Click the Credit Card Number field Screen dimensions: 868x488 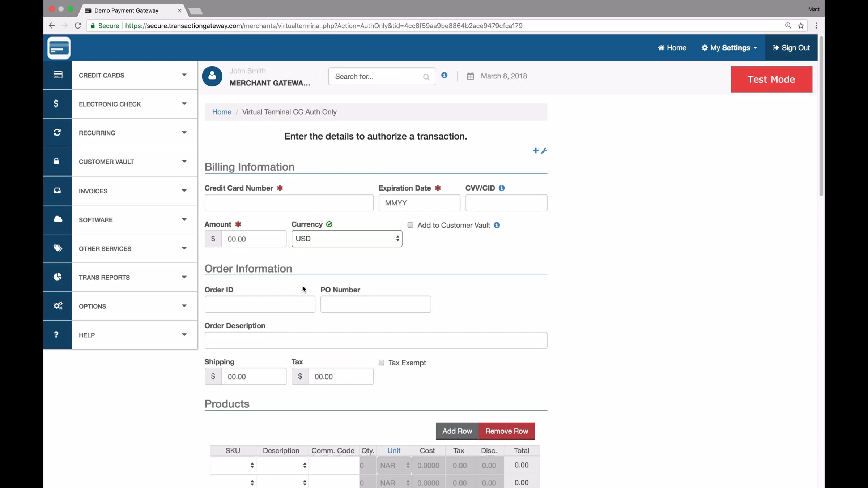289,203
